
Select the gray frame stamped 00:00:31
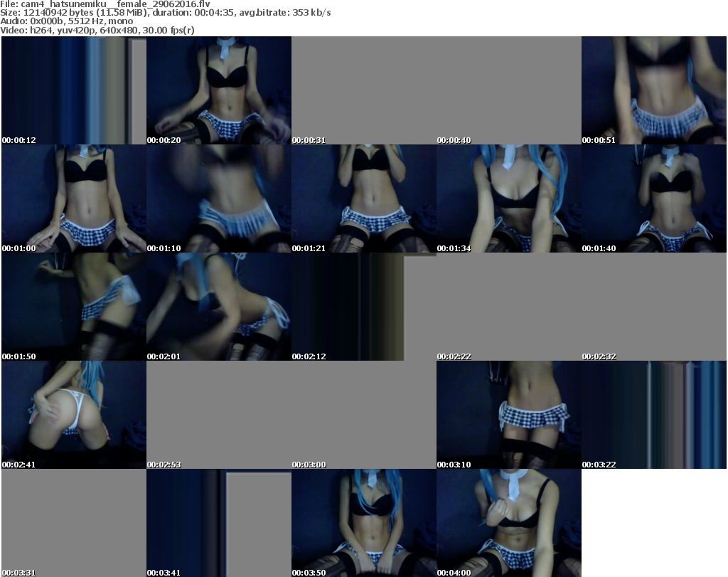(363, 90)
